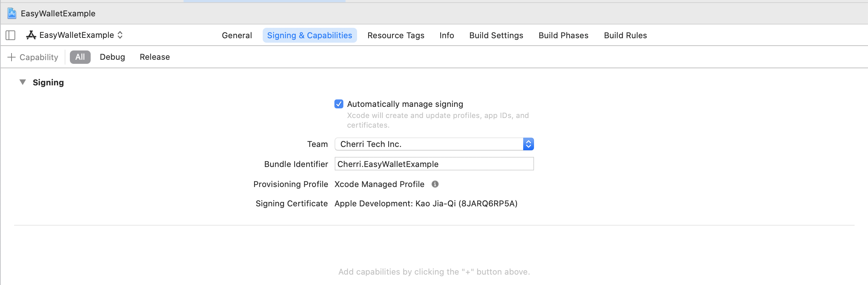Screen dimensions: 868x285
Task: Open the Team dropdown Cherri Tech Inc.
Action: pyautogui.click(x=434, y=144)
